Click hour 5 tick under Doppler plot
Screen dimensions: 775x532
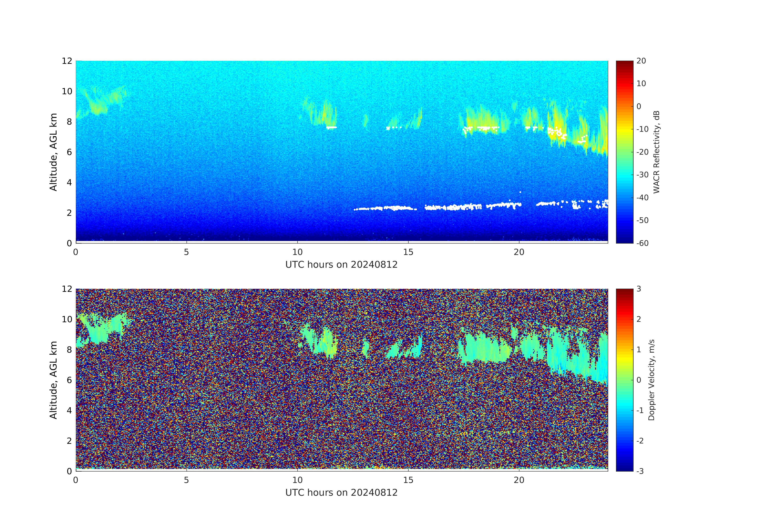pyautogui.click(x=186, y=480)
